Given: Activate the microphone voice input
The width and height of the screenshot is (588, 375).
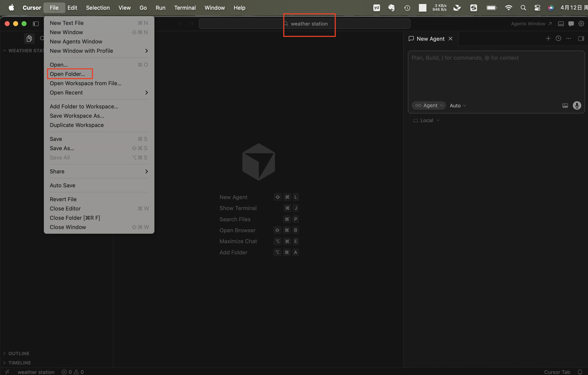Looking at the screenshot, I should (577, 106).
